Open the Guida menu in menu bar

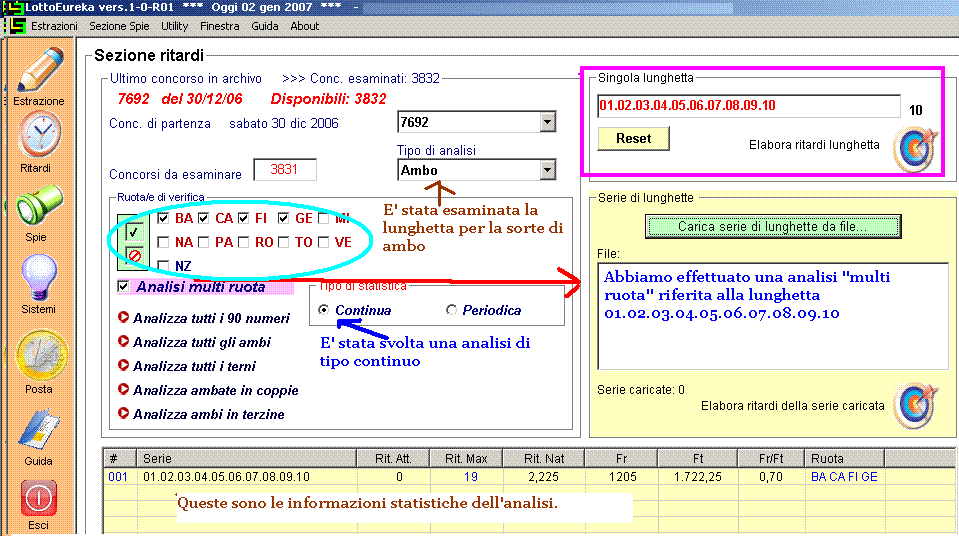coord(265,26)
